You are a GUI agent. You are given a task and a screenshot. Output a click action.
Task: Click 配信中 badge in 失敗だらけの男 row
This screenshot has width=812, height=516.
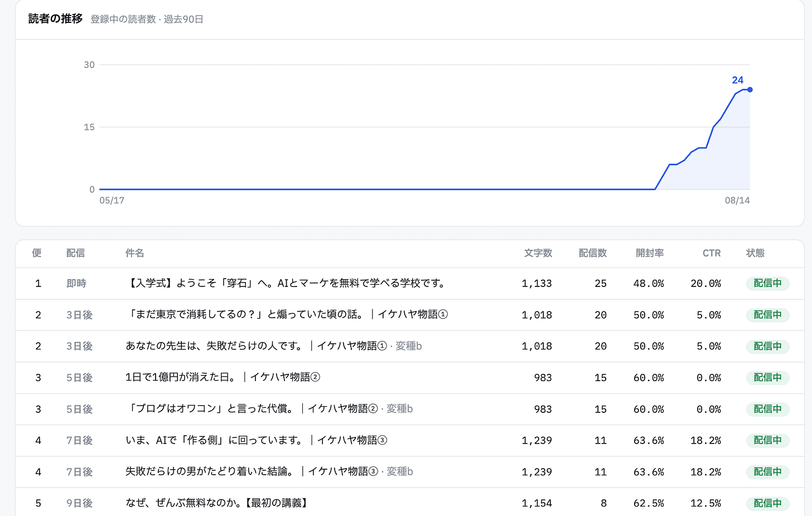(767, 471)
